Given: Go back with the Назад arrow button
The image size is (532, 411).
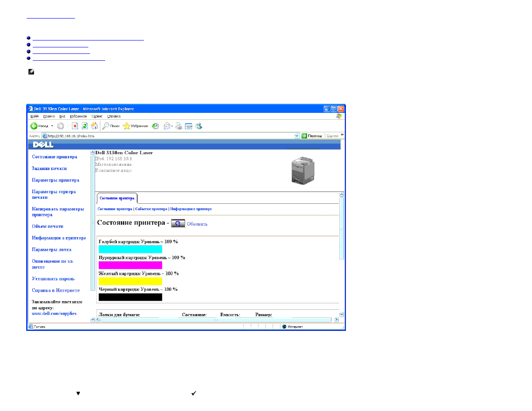Looking at the screenshot, I should 39,126.
